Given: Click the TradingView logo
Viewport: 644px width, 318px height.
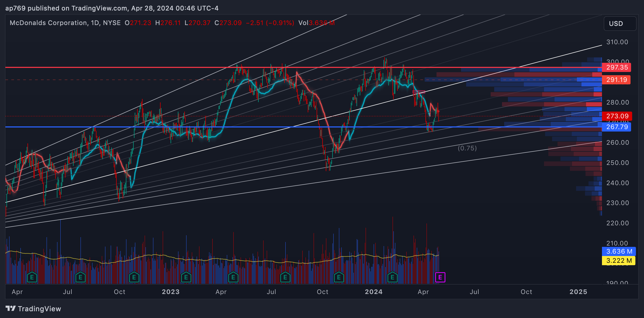Looking at the screenshot, I should click(x=33, y=309).
